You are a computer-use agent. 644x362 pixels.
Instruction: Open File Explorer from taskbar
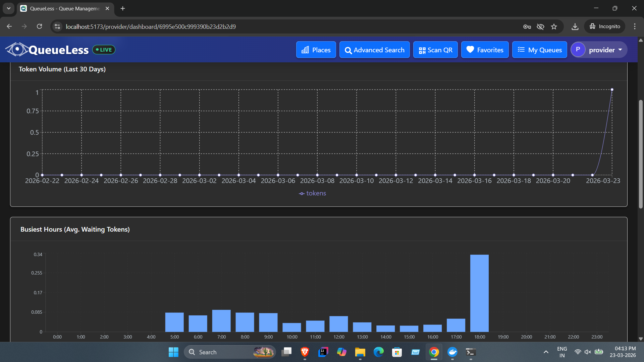click(360, 352)
